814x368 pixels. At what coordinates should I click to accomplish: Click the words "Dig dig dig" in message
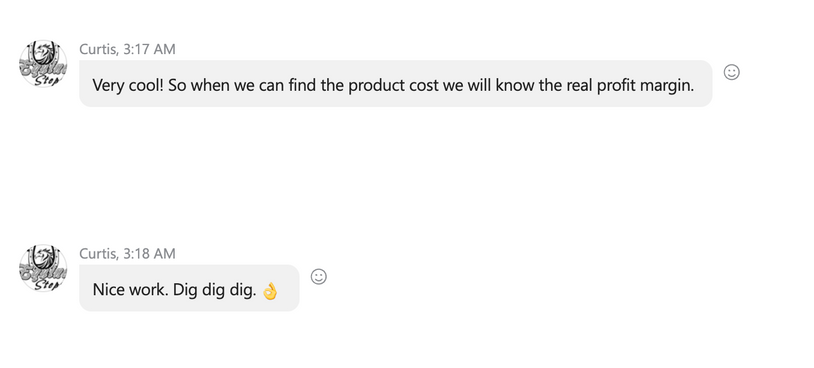[214, 291]
